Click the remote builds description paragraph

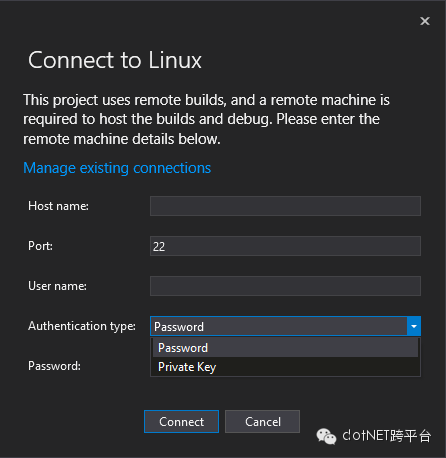pyautogui.click(x=206, y=119)
